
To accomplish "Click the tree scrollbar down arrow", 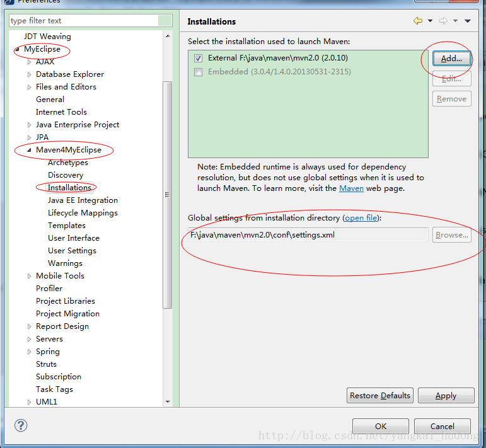I will [x=168, y=402].
